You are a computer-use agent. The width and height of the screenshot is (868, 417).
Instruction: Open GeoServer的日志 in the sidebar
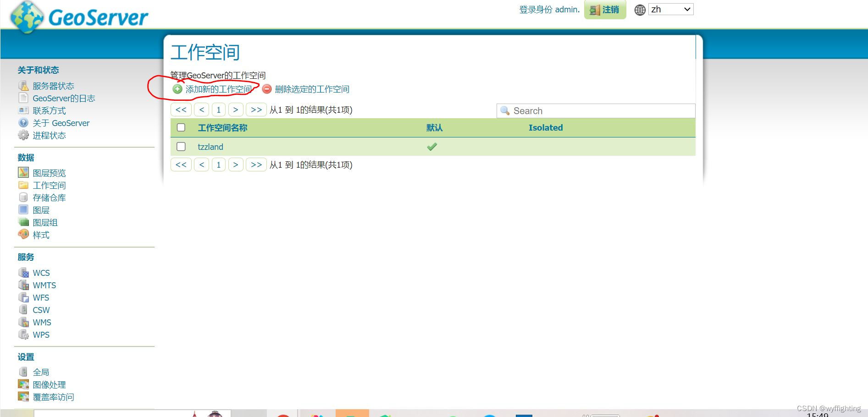point(64,98)
